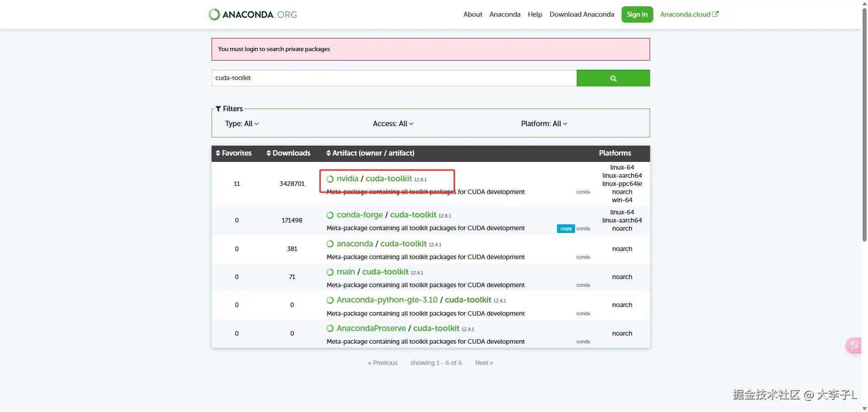Image resolution: width=868 pixels, height=412 pixels.
Task: Open anaconda's cuda-toolkit 12.4.1 package link
Action: (x=403, y=244)
